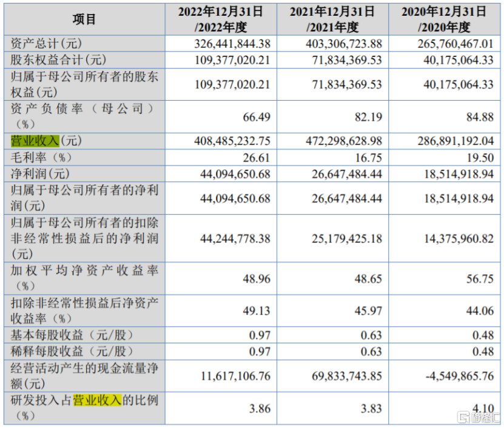Click value 265,760,467.01

tap(455, 44)
